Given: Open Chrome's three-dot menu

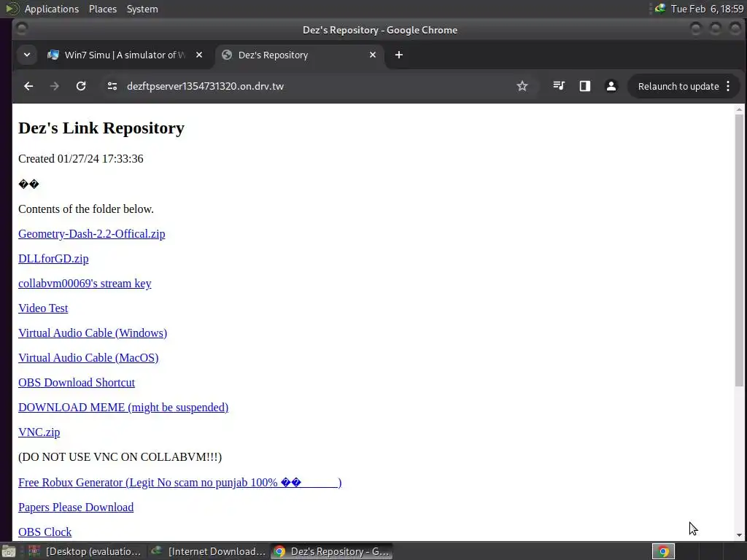Looking at the screenshot, I should click(728, 86).
